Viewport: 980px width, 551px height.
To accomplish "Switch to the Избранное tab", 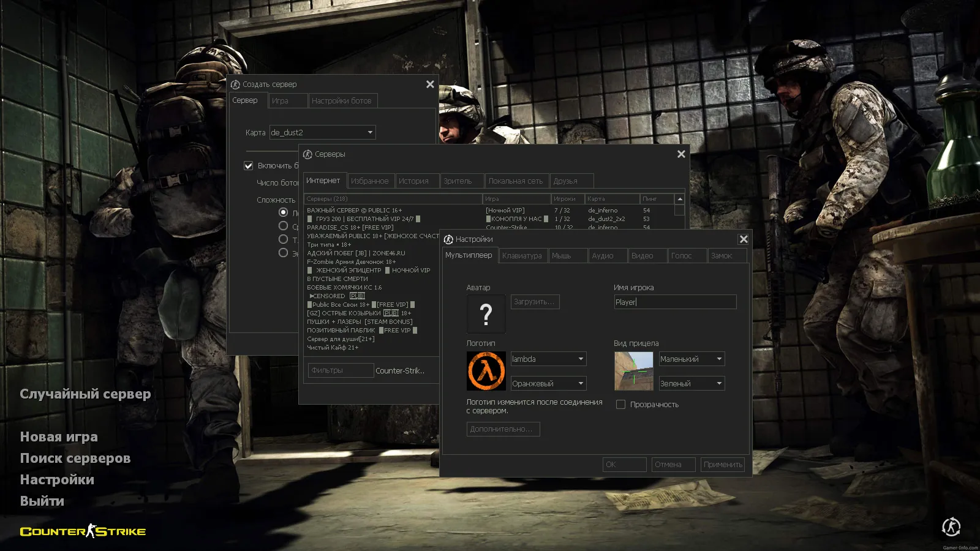I will point(370,181).
